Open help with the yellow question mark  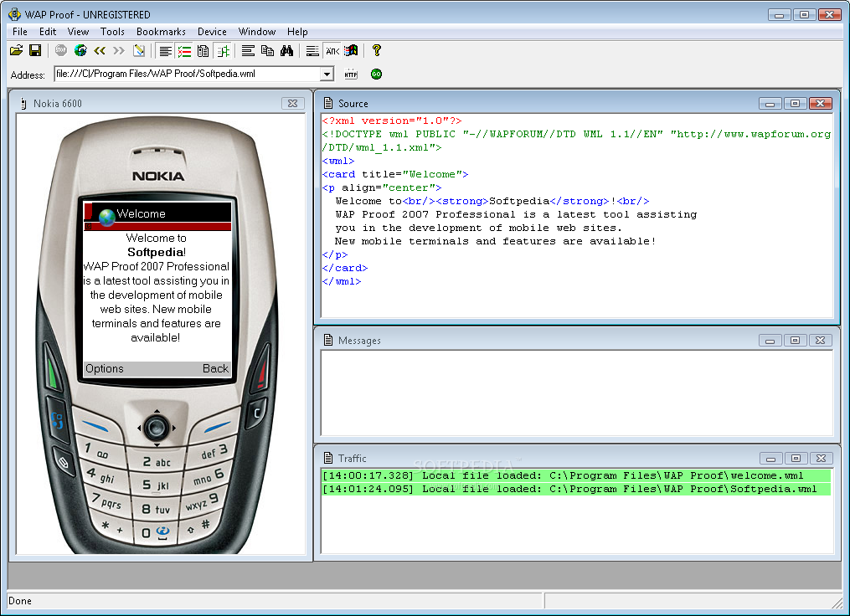pyautogui.click(x=377, y=51)
